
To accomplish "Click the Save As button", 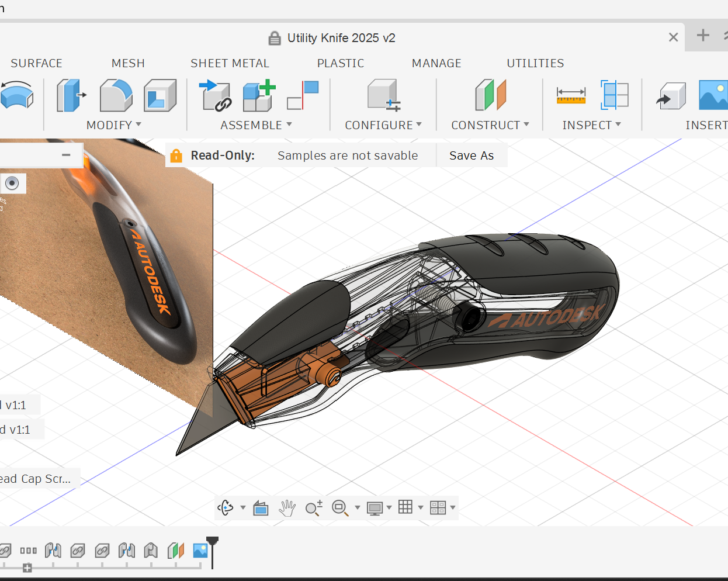I will coord(472,155).
